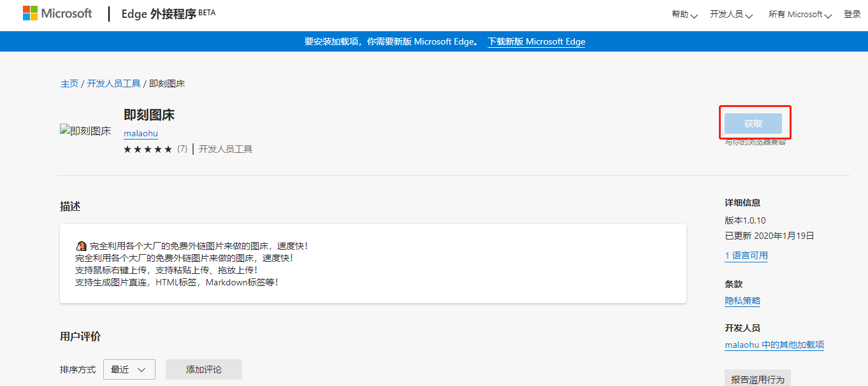Click the 报告滥用行为 button
Screen dimensions: 868x386
tap(757, 379)
